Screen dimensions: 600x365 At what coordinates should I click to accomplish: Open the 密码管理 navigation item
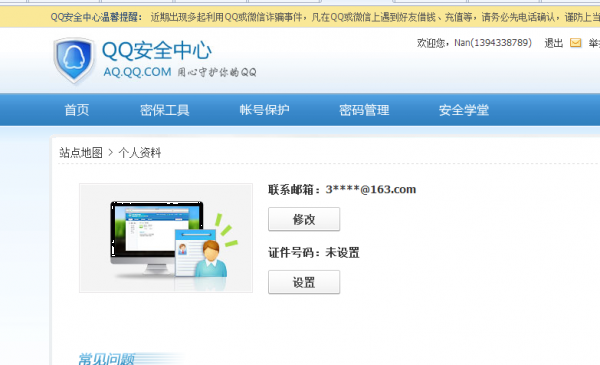pos(364,110)
